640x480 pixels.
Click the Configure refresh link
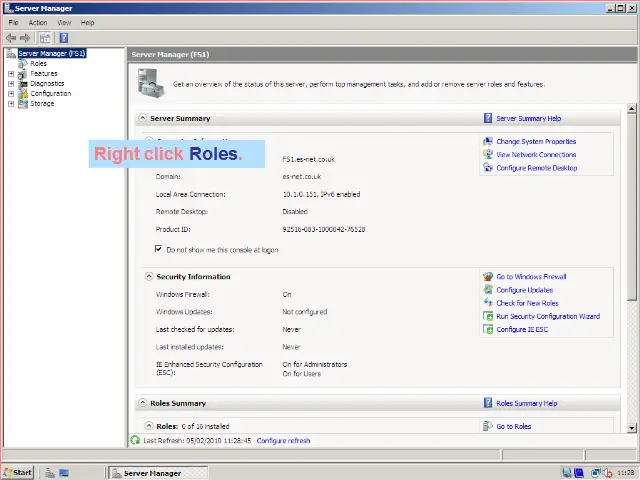[x=283, y=441]
